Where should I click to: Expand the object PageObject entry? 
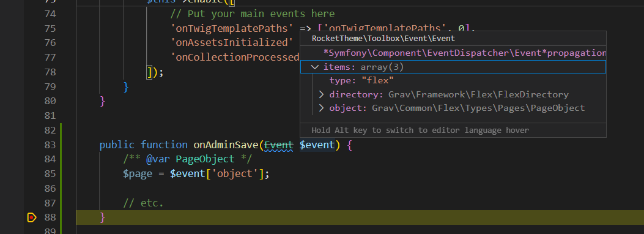coord(322,108)
